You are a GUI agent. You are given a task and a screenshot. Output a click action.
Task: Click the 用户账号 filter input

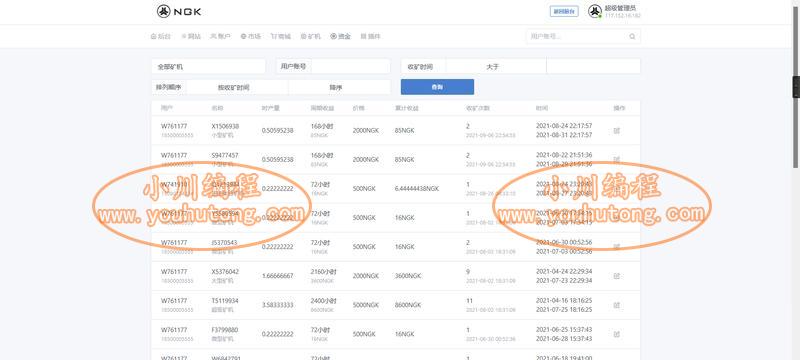tap(351, 66)
